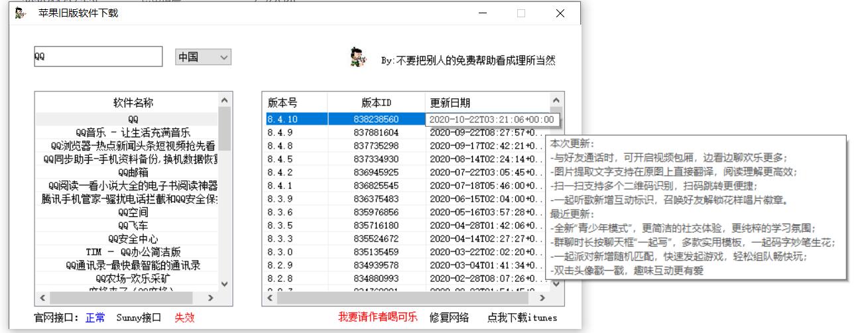The height and width of the screenshot is (333, 868).
Task: Click down arrow of software list scrollbar
Action: (x=224, y=284)
